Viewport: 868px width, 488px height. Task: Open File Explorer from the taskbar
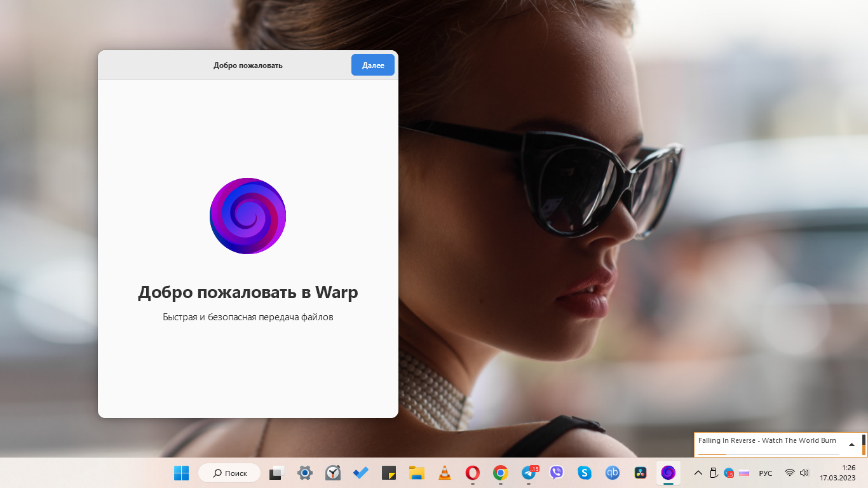(416, 473)
